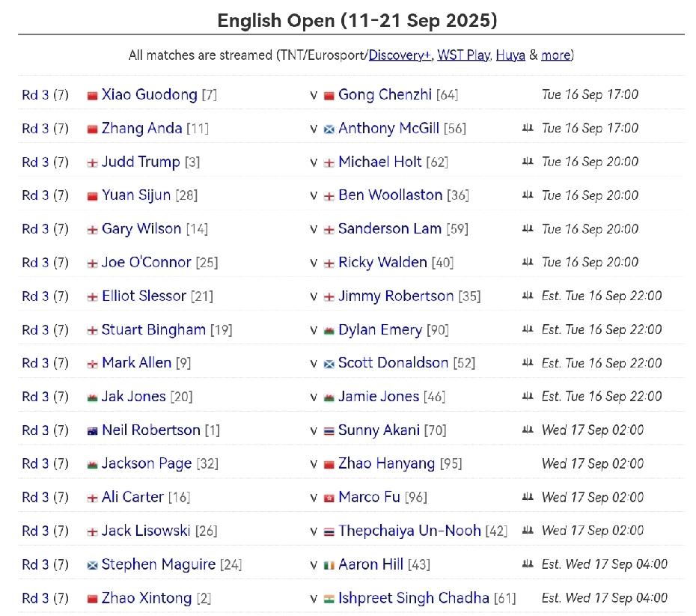Open Judd Trump player page
The height and width of the screenshot is (616, 696).
pos(141,162)
